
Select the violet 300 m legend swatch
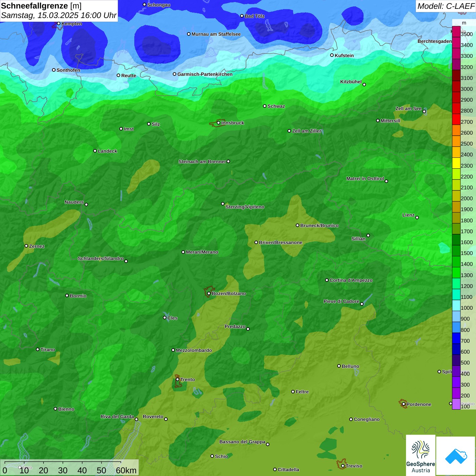point(456,382)
